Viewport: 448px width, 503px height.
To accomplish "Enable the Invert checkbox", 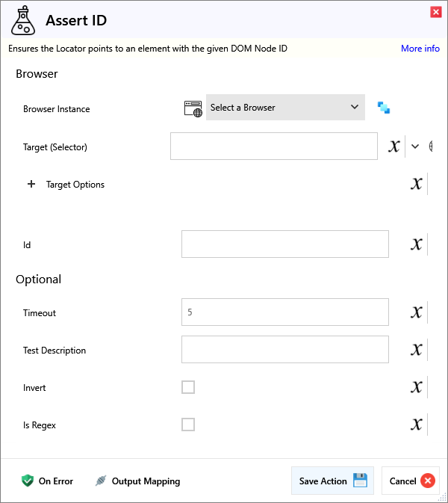I will click(188, 387).
